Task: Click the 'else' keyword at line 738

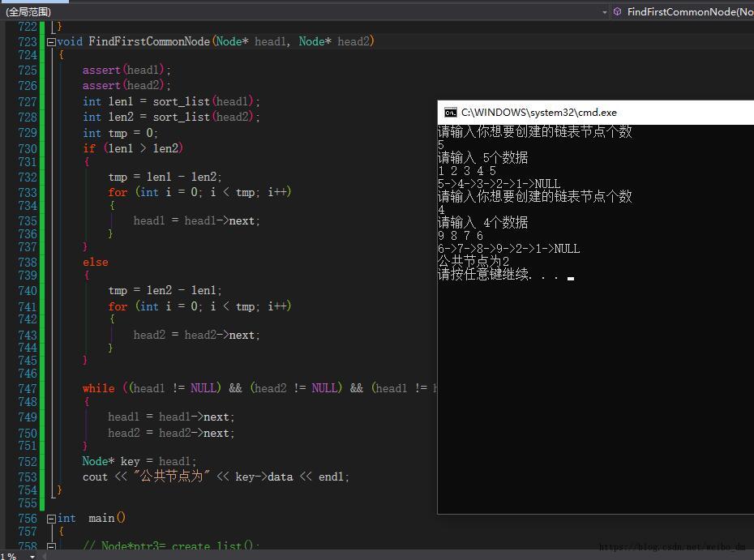Action: pyautogui.click(x=95, y=262)
